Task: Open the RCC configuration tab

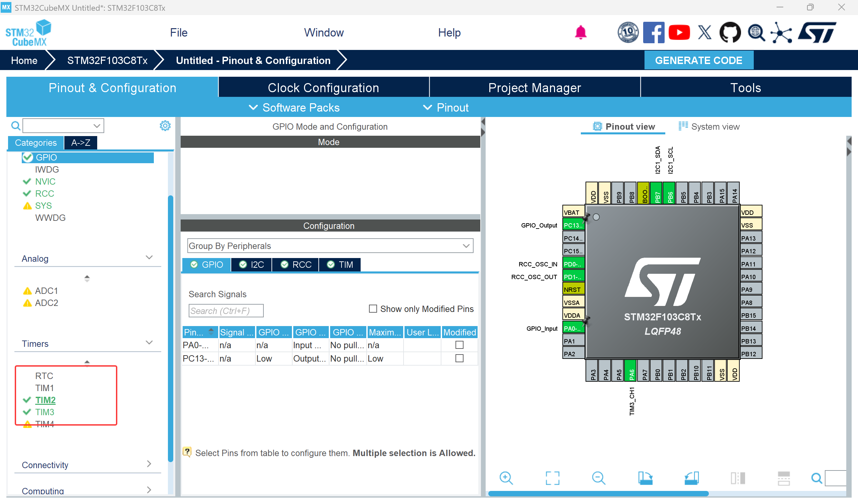Action: [x=296, y=265]
